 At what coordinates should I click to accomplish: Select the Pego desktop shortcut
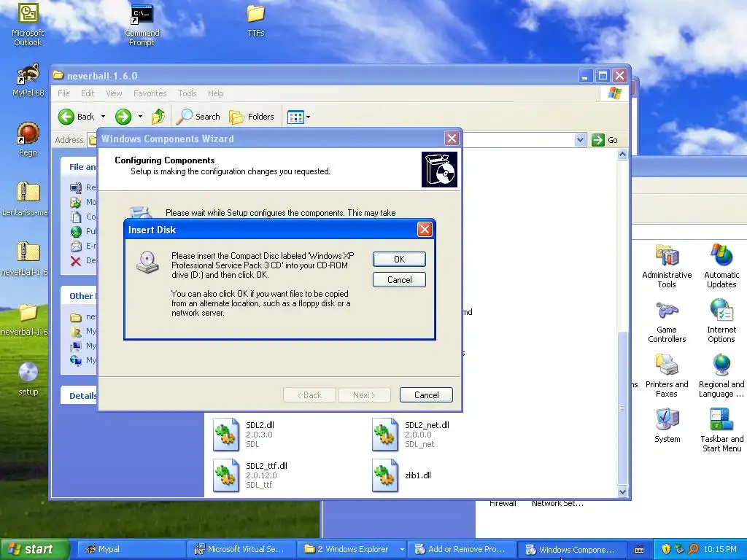click(x=28, y=139)
